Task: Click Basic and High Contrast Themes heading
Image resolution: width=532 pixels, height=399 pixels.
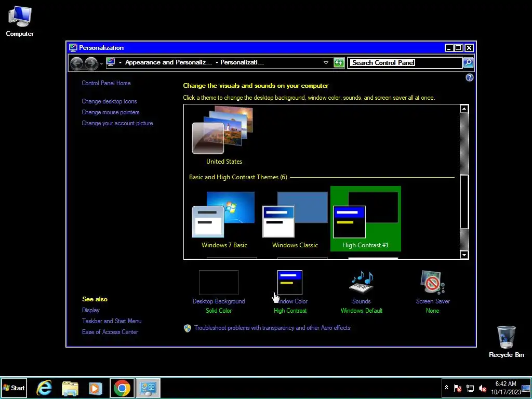Action: (x=238, y=177)
